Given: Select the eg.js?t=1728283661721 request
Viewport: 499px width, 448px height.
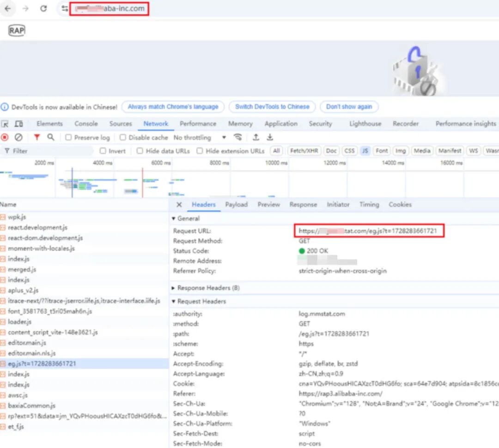Looking at the screenshot, I should click(x=84, y=363).
